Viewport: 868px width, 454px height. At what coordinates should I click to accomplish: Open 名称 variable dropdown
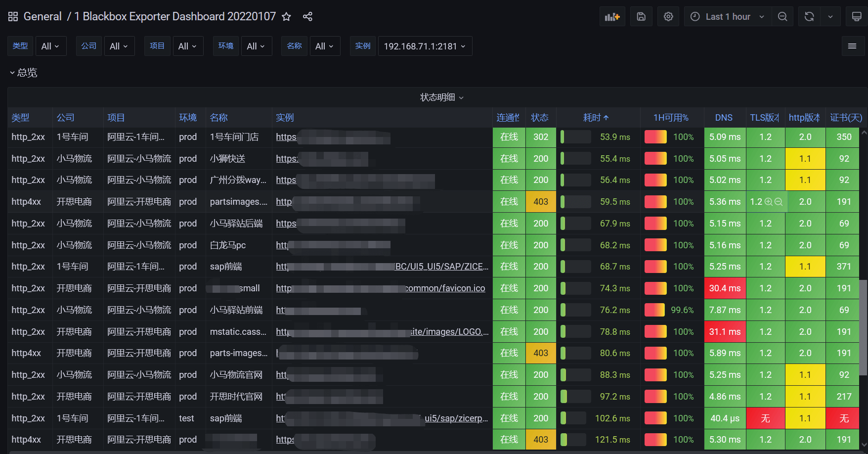325,46
